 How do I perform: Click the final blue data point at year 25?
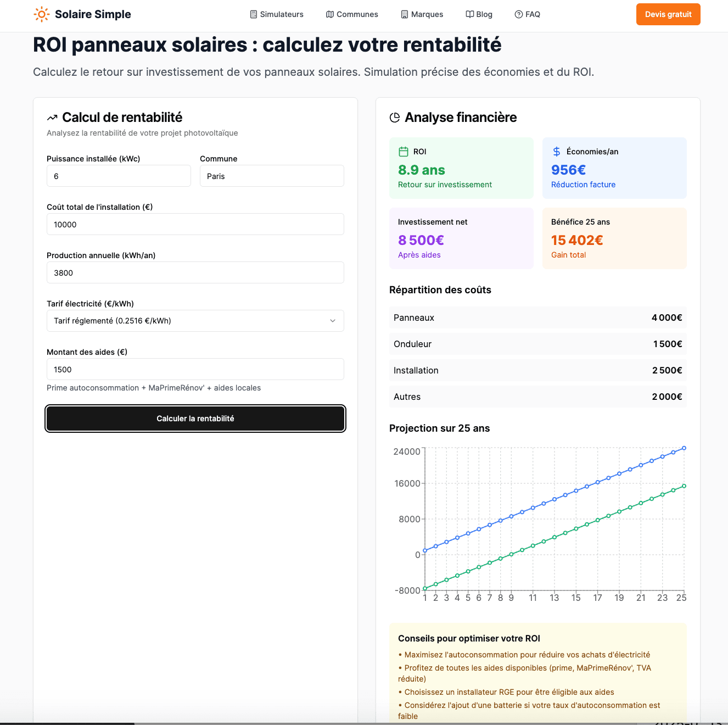[x=684, y=448]
